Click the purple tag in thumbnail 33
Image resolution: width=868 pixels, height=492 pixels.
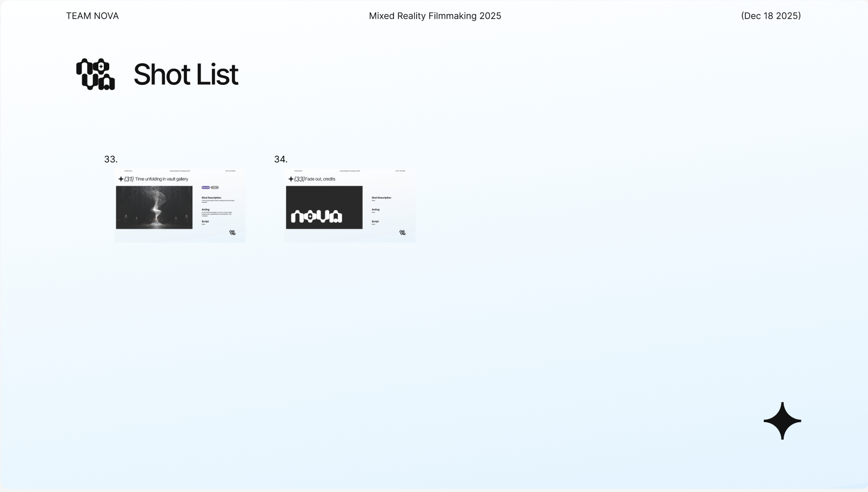click(x=205, y=188)
